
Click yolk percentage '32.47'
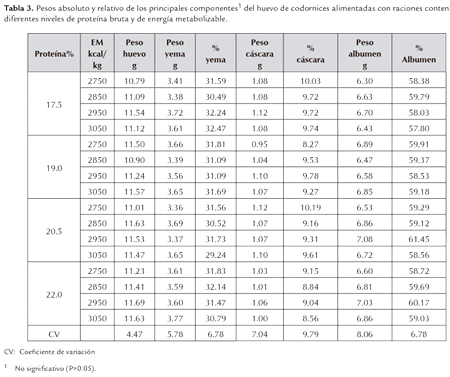[216, 129]
